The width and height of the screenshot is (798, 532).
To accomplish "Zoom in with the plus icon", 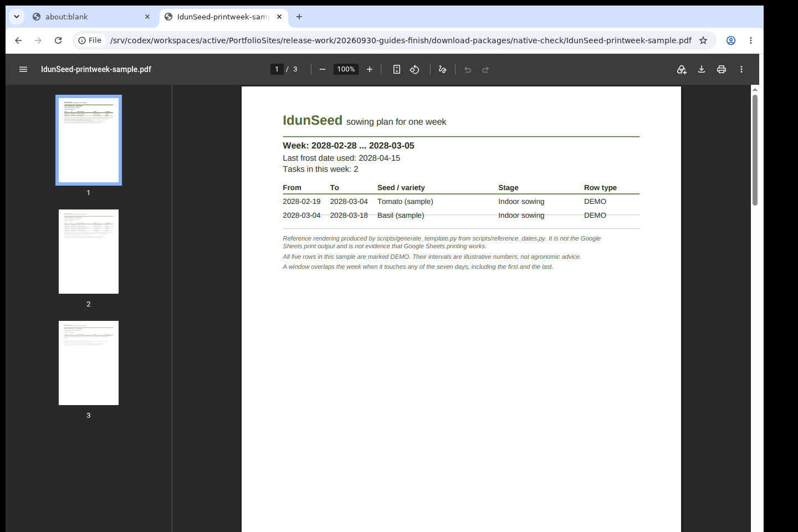I will [x=370, y=69].
